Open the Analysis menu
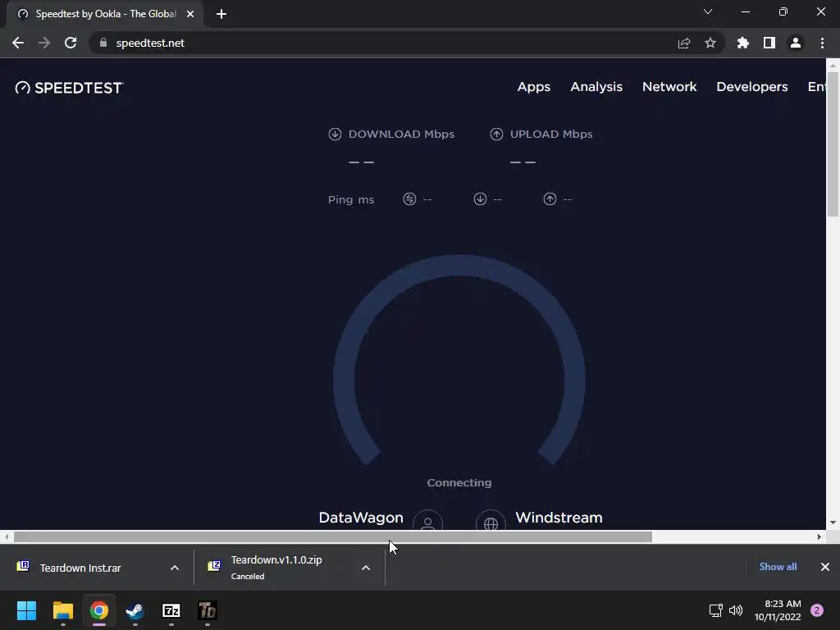 pos(596,87)
